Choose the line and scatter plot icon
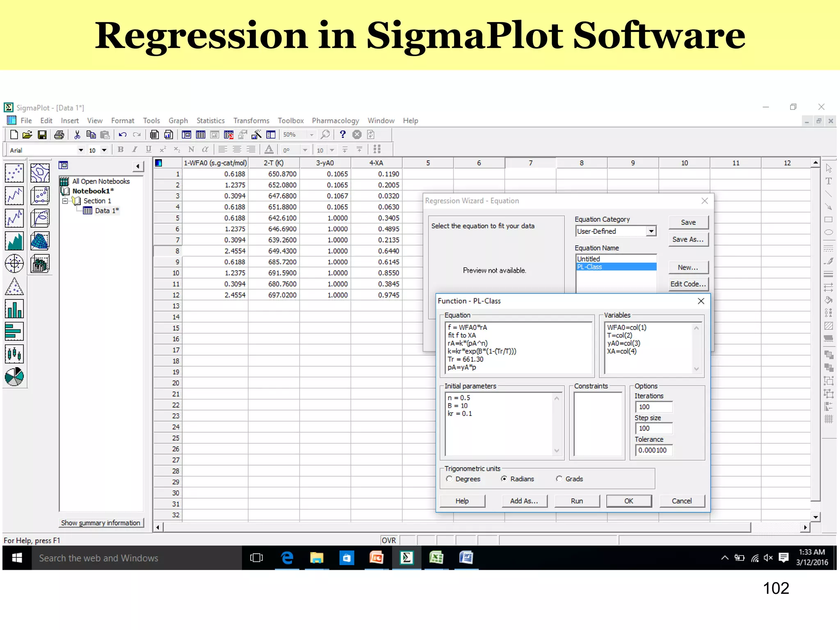 (14, 218)
